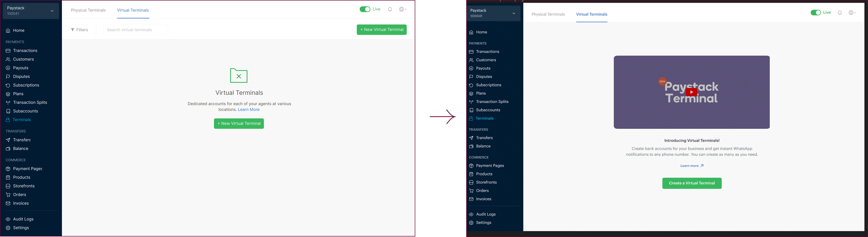
Task: Click Orders cart icon in right screenshot
Action: click(x=471, y=191)
